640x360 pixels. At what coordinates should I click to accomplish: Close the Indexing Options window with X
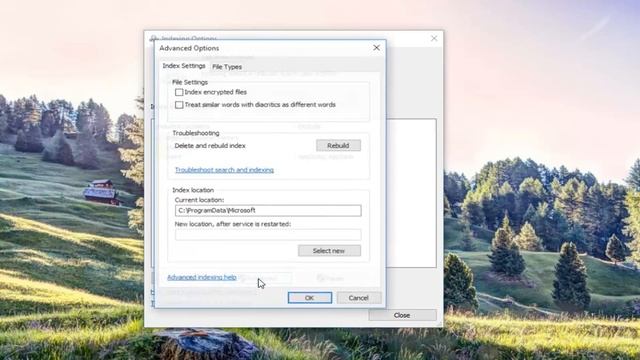point(434,38)
